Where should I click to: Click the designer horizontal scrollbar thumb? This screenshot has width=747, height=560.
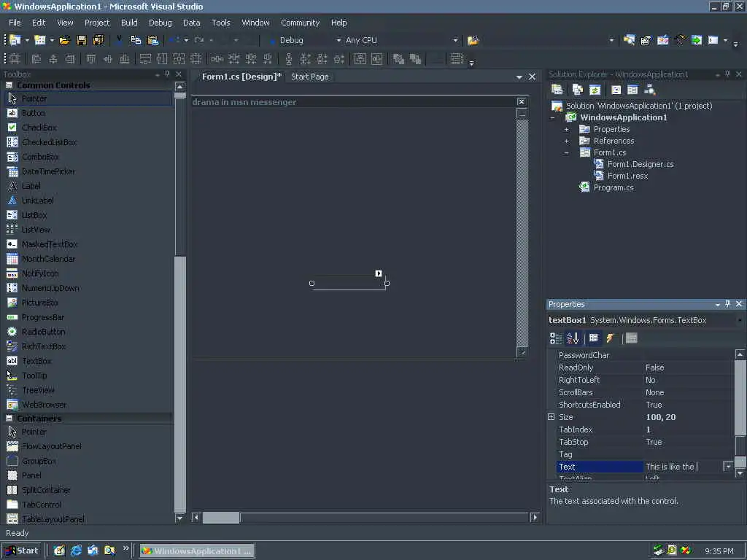[x=221, y=518]
